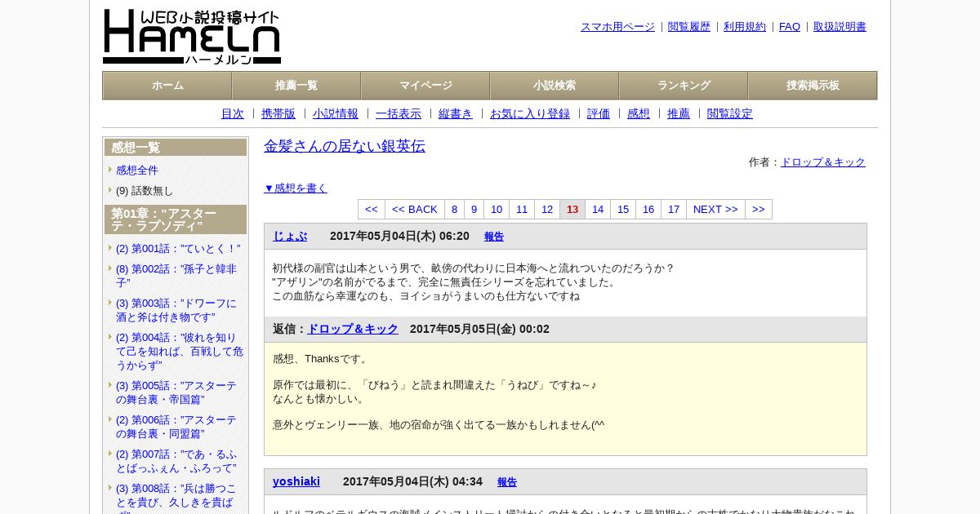Open 第002話:"孫子と韓非子" comments

coord(176,276)
